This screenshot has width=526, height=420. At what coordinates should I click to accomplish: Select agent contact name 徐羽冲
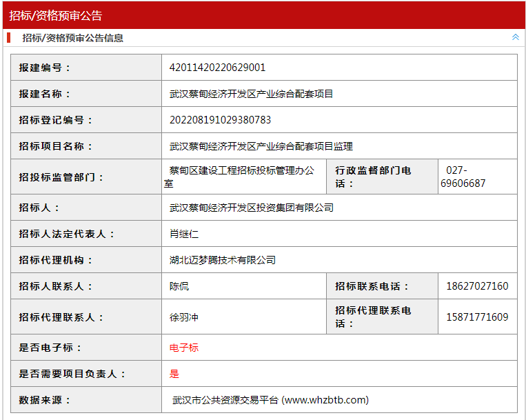tap(184, 317)
